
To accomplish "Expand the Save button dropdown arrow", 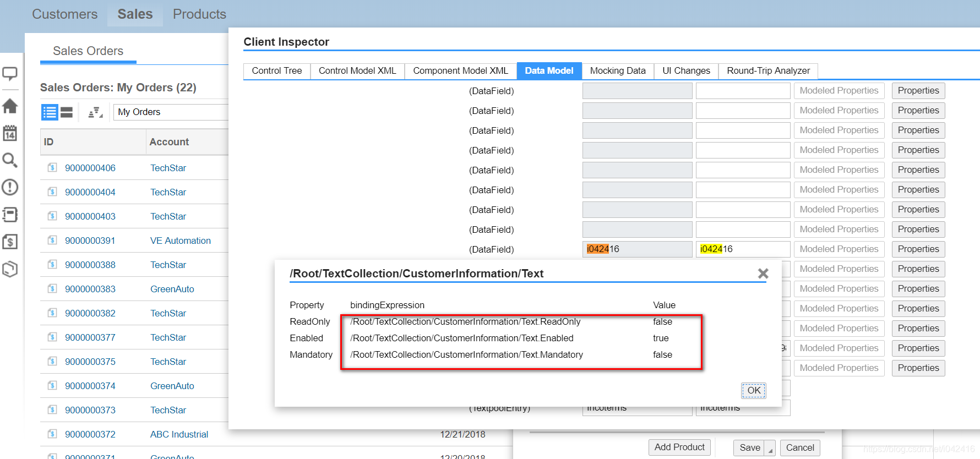I will [x=770, y=448].
